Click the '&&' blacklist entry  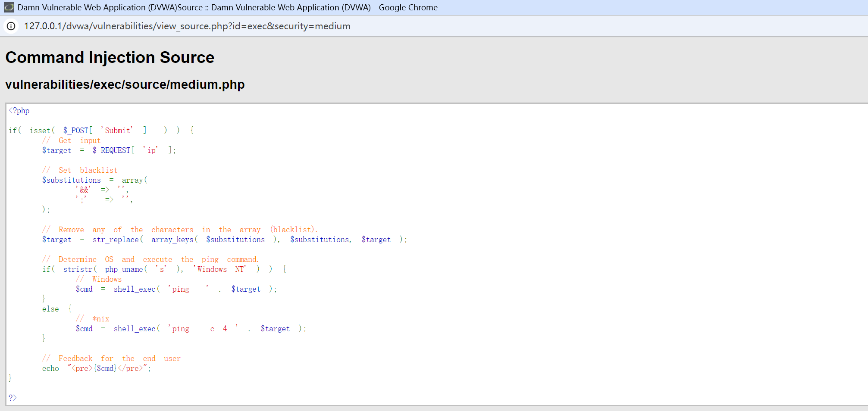(x=83, y=190)
